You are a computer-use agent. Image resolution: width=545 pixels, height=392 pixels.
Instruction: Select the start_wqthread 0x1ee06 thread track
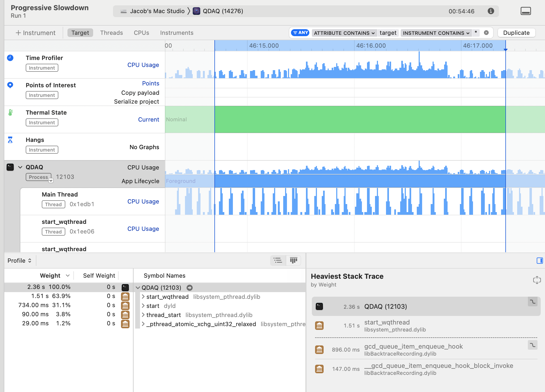click(93, 229)
